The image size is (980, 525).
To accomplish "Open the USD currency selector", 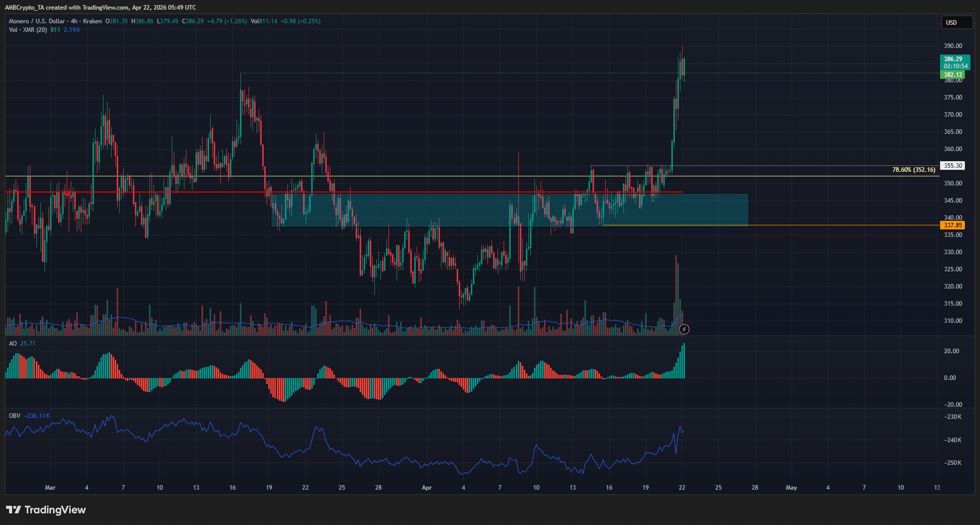I will 956,23.
